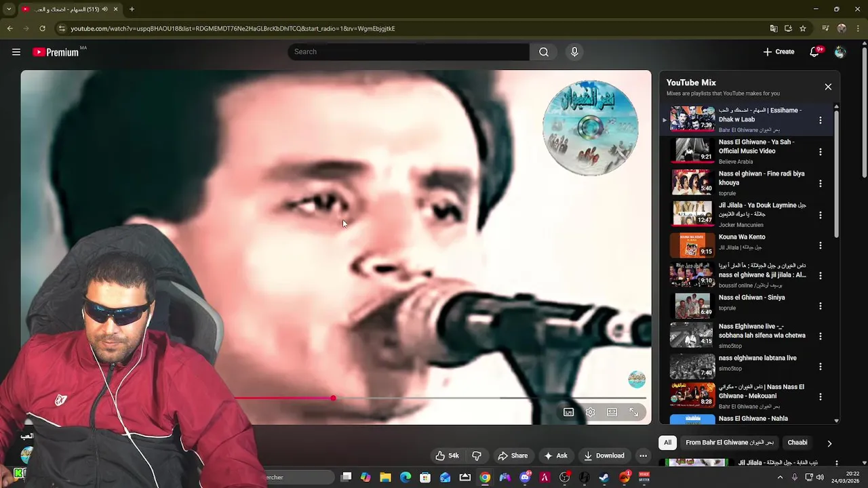The width and height of the screenshot is (868, 488).
Task: Open File Explorer from taskbar
Action: (385, 477)
